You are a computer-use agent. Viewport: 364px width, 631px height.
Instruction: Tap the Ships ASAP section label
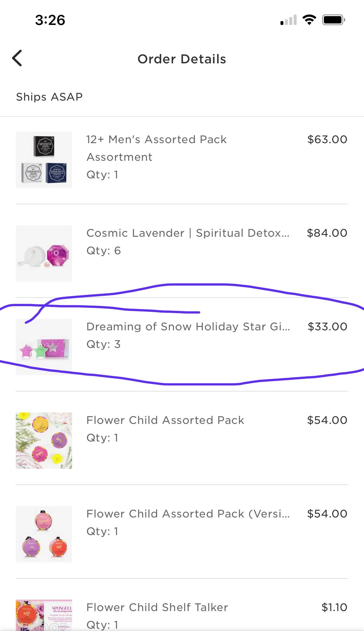point(50,97)
